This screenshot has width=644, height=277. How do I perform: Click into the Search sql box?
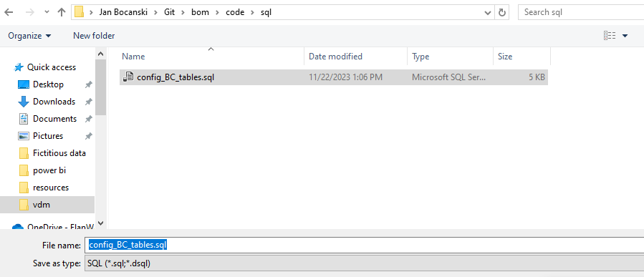(x=581, y=12)
